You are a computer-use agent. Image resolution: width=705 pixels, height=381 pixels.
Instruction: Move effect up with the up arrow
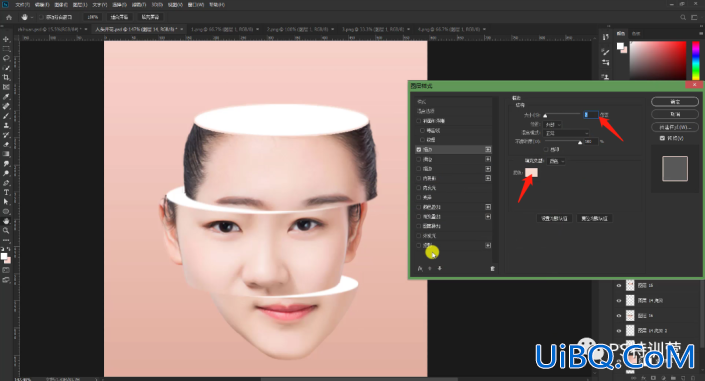point(430,268)
